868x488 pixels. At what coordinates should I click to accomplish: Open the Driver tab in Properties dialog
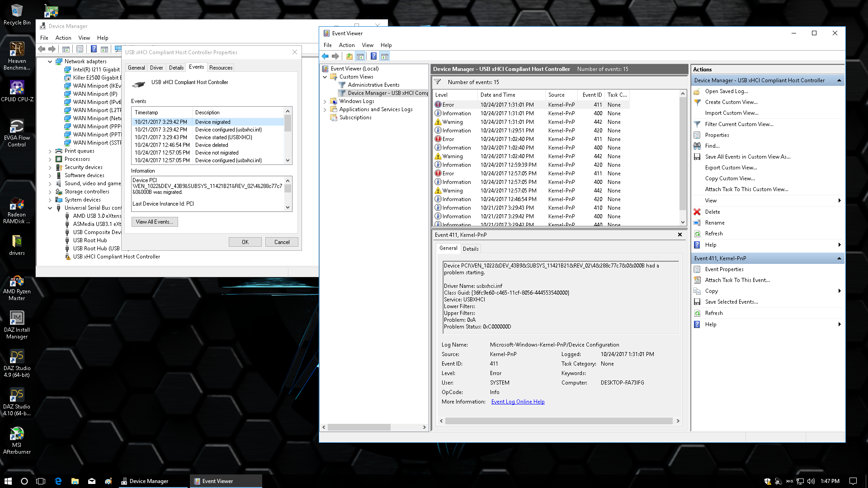click(x=156, y=68)
